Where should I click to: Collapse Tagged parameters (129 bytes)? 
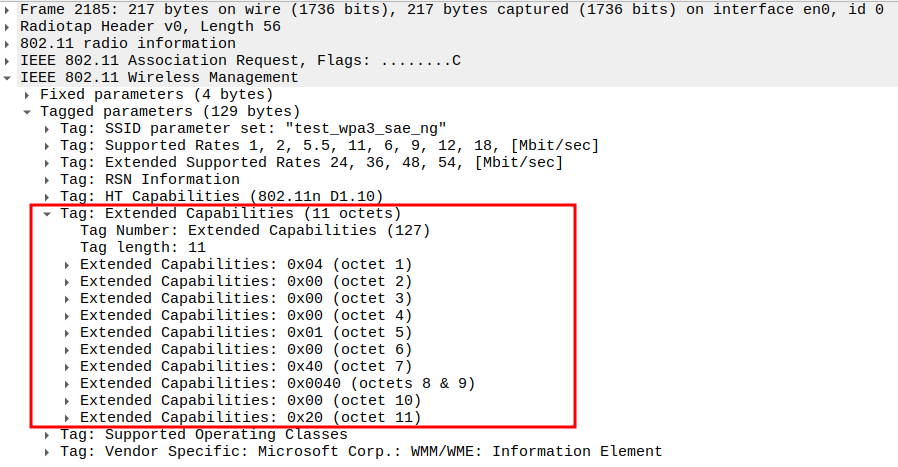pos(28,111)
